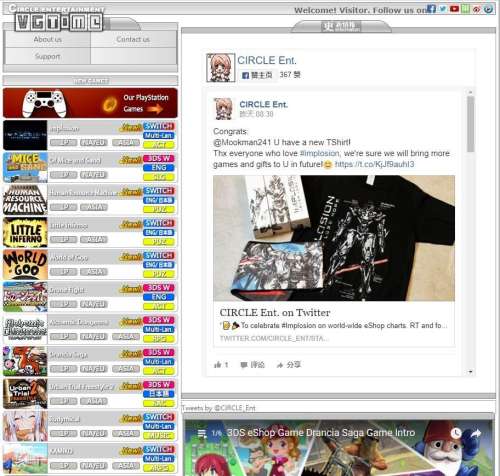This screenshot has width=500, height=476.
Task: Click the CIRCLE Ent. page avatar image
Action: tap(220, 68)
